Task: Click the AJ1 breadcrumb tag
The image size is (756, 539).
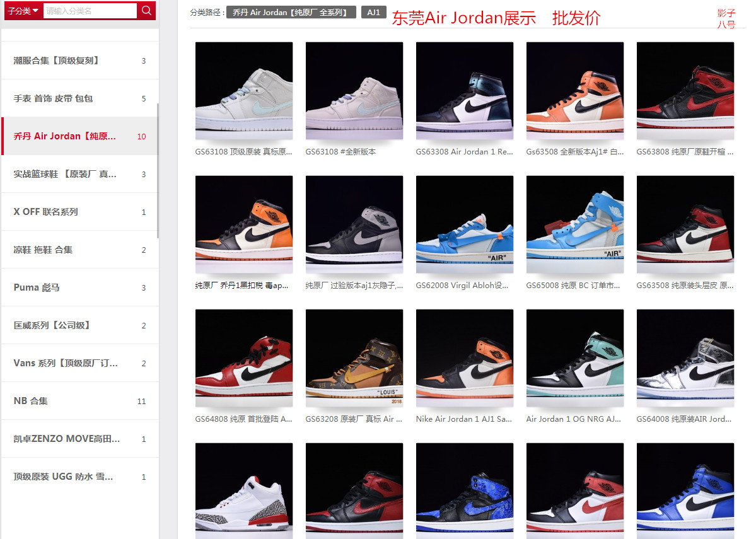Action: (x=374, y=12)
